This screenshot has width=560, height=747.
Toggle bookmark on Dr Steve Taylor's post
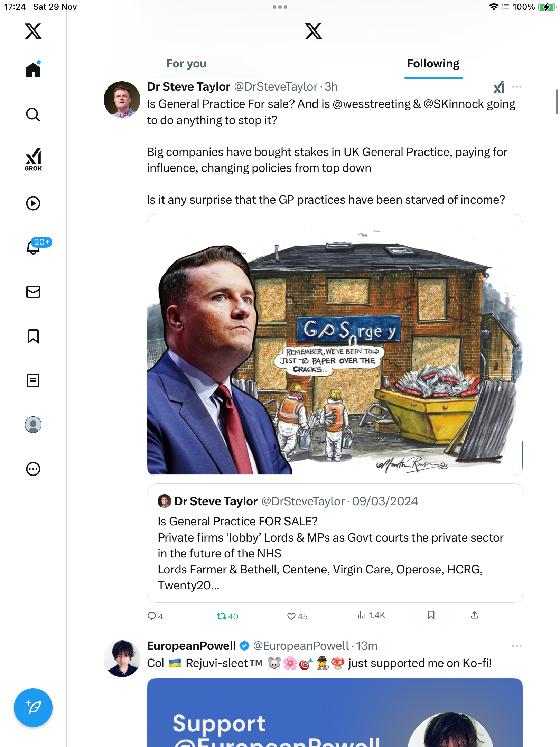[431, 615]
